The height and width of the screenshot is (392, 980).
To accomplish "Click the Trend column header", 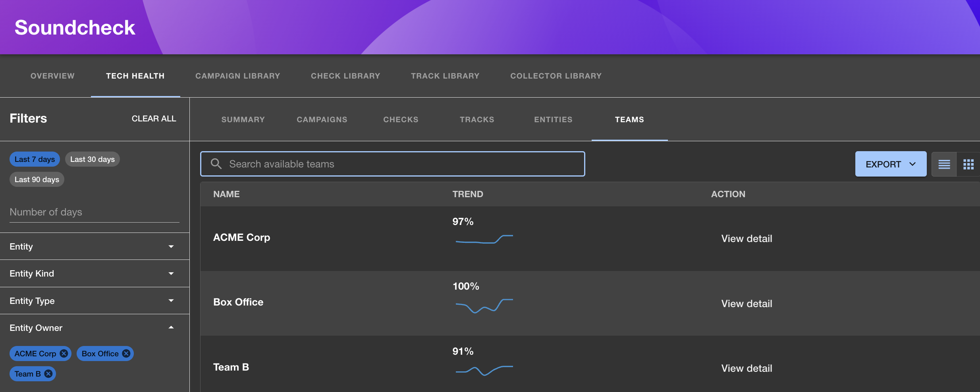I will pyautogui.click(x=468, y=194).
